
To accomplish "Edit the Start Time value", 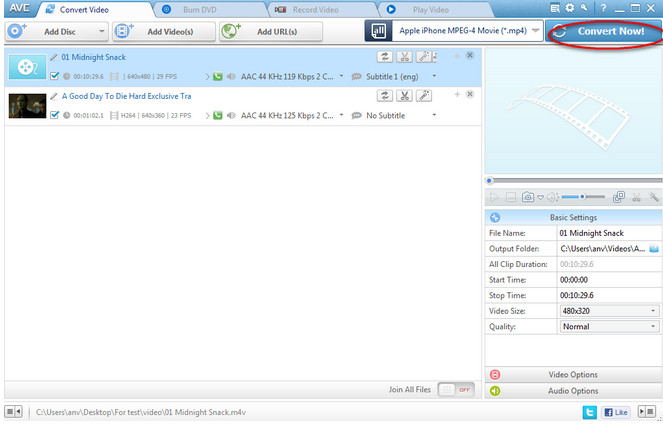I will coord(609,280).
